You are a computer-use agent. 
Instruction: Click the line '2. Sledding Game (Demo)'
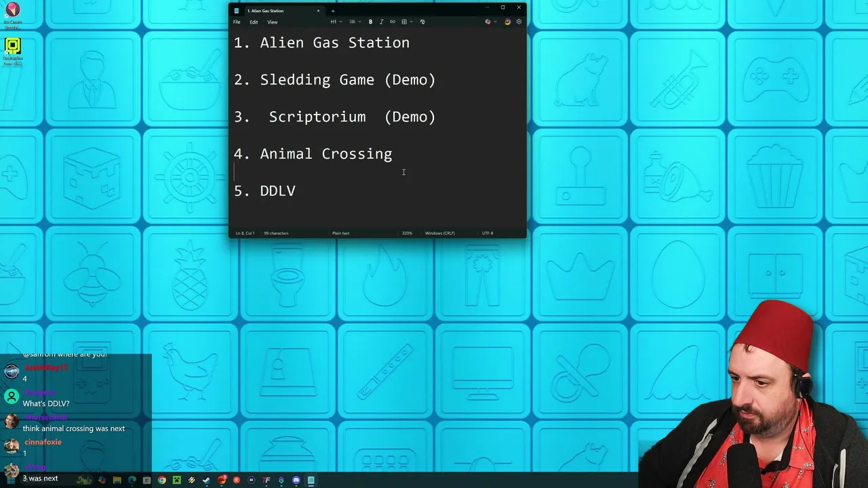click(x=335, y=80)
